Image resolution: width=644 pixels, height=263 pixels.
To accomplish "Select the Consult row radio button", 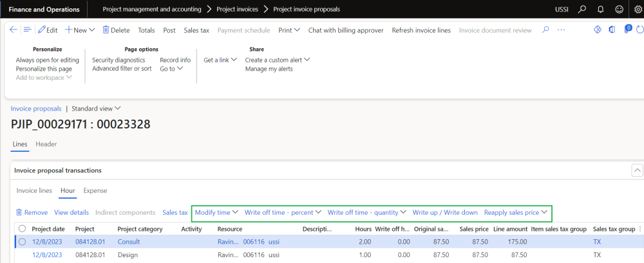I will point(23,242).
